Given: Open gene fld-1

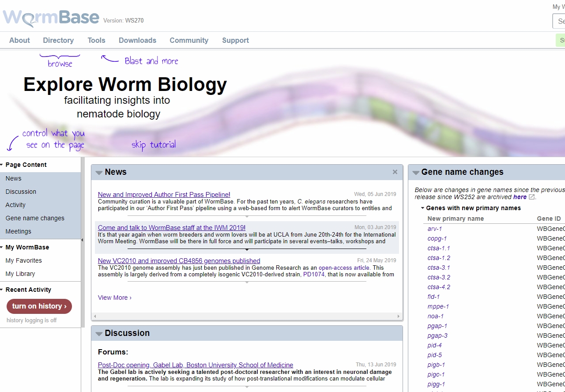Looking at the screenshot, I should (x=433, y=297).
